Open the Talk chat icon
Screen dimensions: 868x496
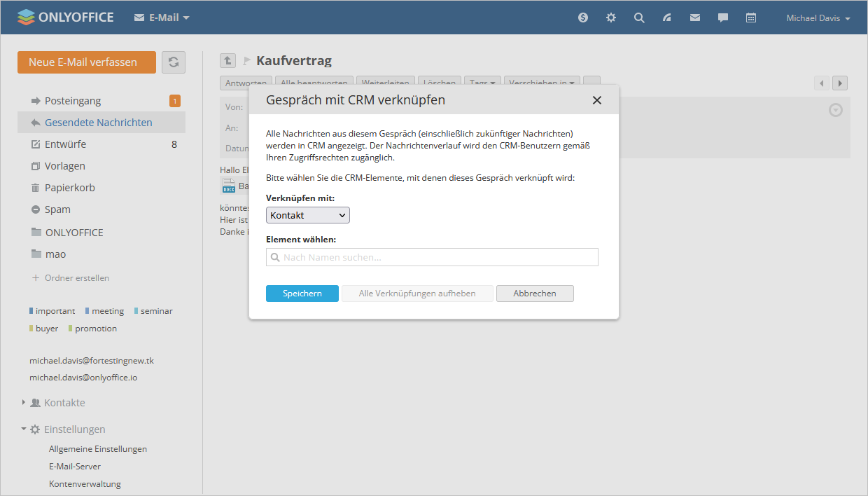[723, 18]
